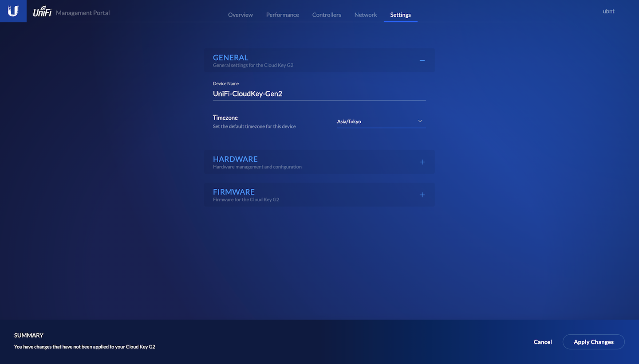Open the Network tab
Screen dimensions: 639x364
click(x=366, y=15)
